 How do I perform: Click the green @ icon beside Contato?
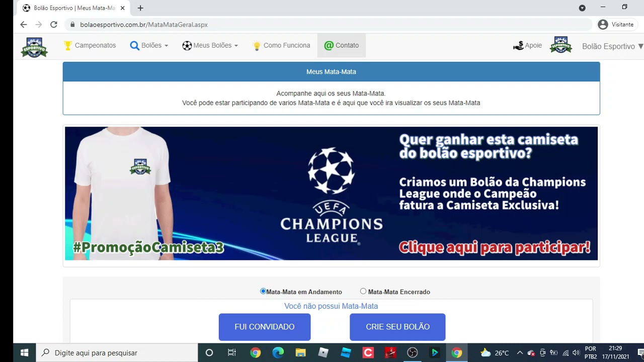pos(329,46)
